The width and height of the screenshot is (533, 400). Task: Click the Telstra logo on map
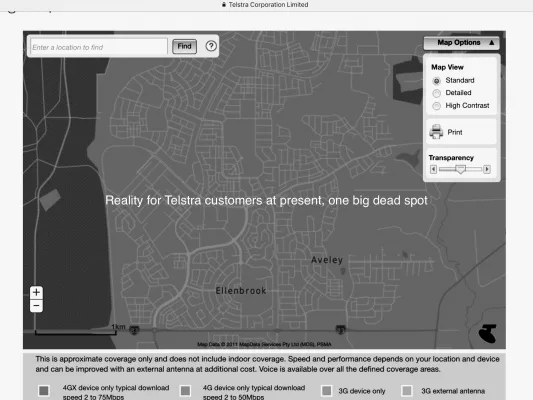[488, 334]
